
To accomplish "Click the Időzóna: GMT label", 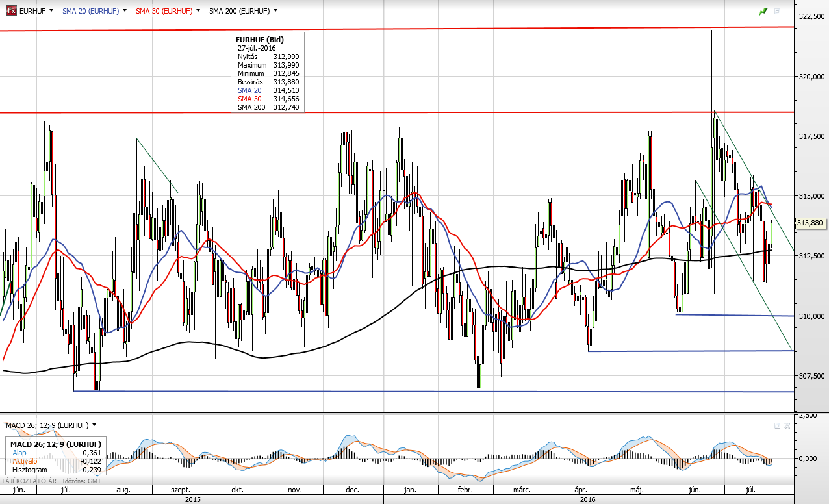I will (x=81, y=481).
